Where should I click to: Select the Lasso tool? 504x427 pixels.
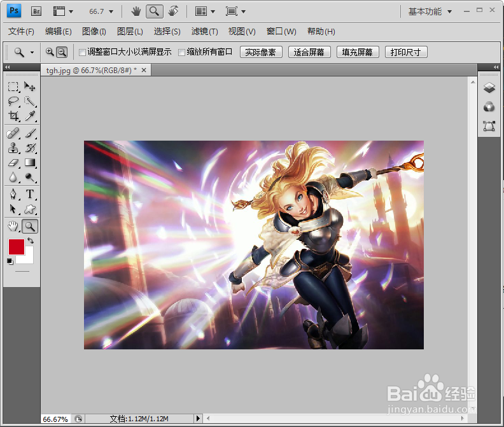point(13,101)
